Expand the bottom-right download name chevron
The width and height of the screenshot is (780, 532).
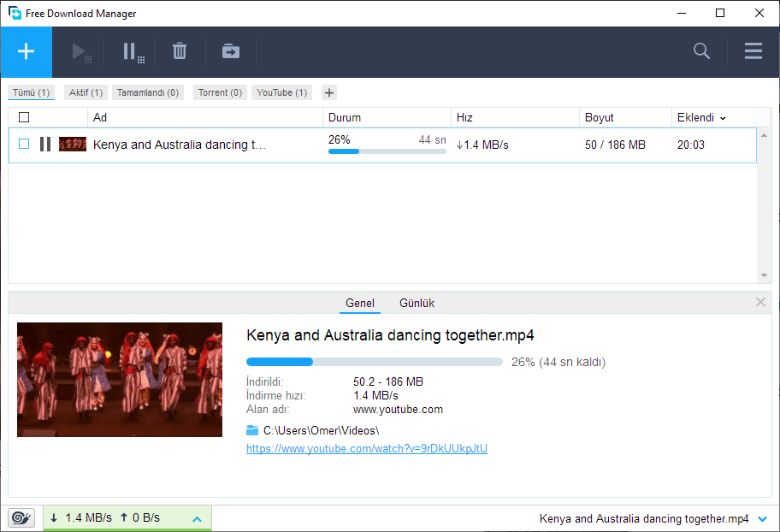pyautogui.click(x=762, y=518)
